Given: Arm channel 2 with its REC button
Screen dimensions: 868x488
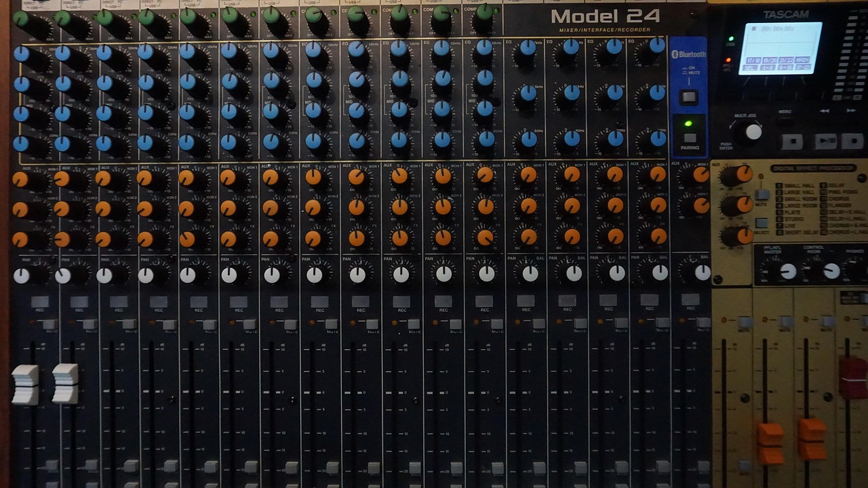Looking at the screenshot, I should pos(79,302).
